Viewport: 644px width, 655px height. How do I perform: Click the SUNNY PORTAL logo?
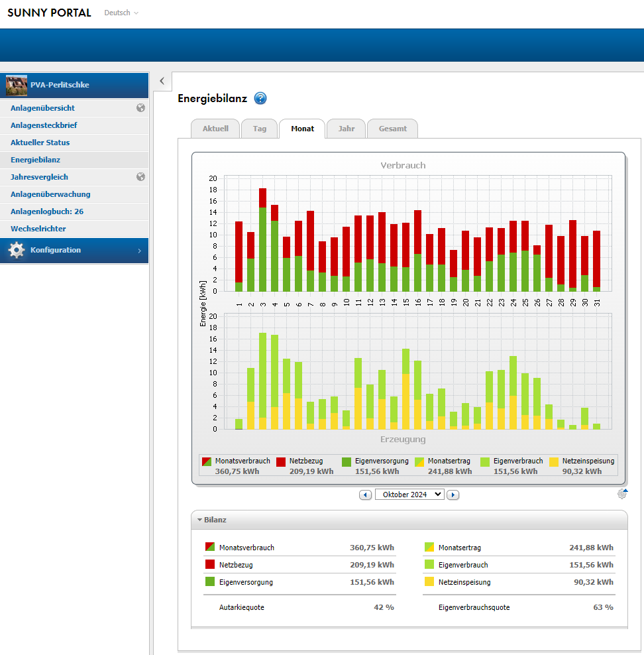click(x=49, y=13)
